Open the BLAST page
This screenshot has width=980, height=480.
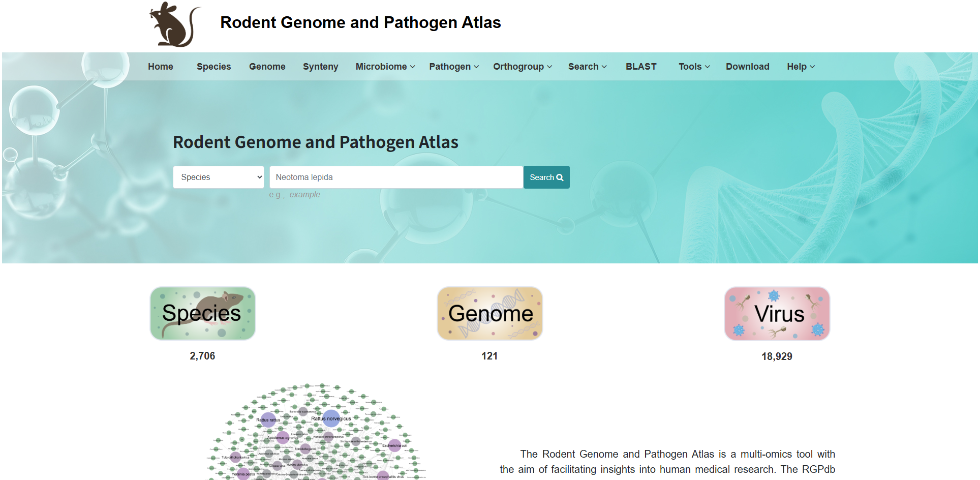(641, 67)
